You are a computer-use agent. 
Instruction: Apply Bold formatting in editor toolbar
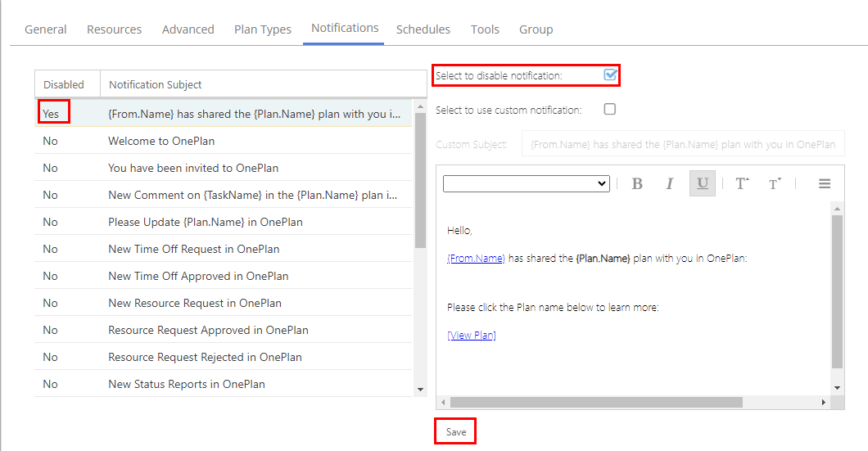(x=637, y=183)
